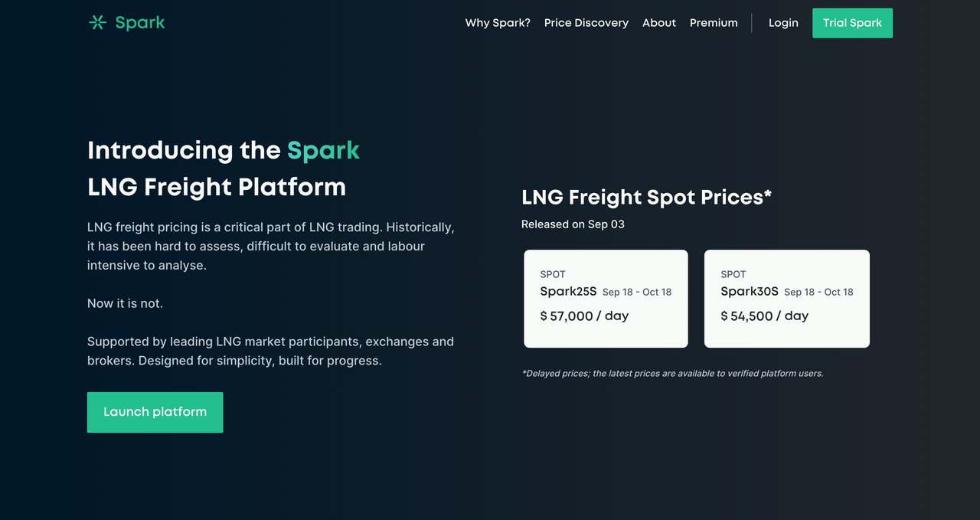Open the Why Spark? menu item

click(x=498, y=23)
